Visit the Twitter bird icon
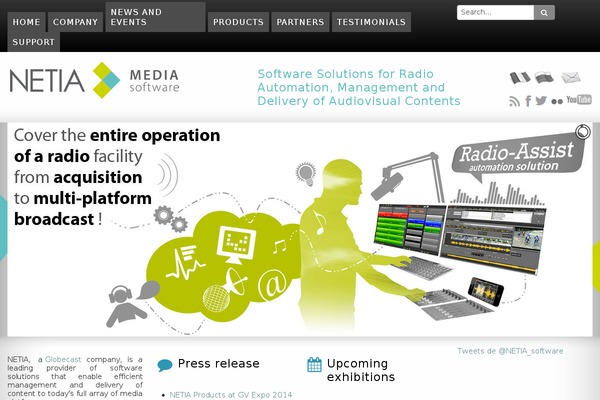Viewport: 600px width, 400px height. (x=541, y=101)
